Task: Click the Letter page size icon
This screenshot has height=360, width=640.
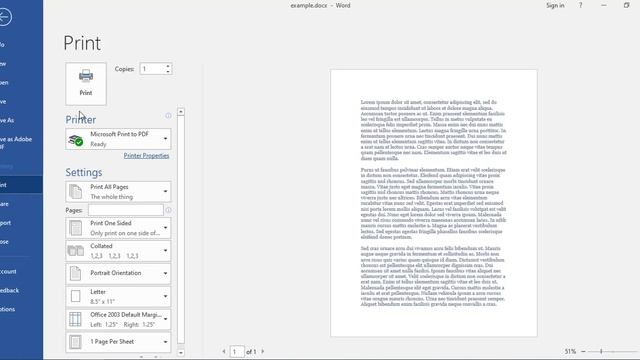Action: (x=76, y=296)
